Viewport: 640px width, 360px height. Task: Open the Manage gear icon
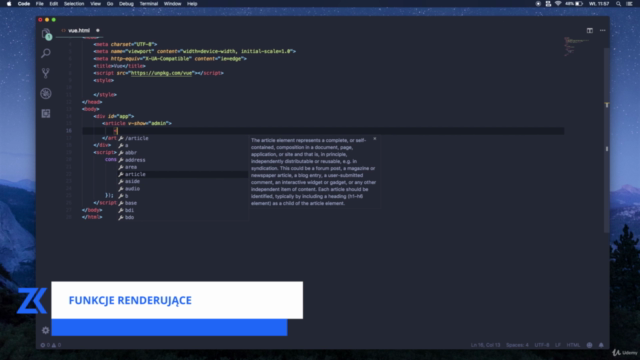[45, 330]
